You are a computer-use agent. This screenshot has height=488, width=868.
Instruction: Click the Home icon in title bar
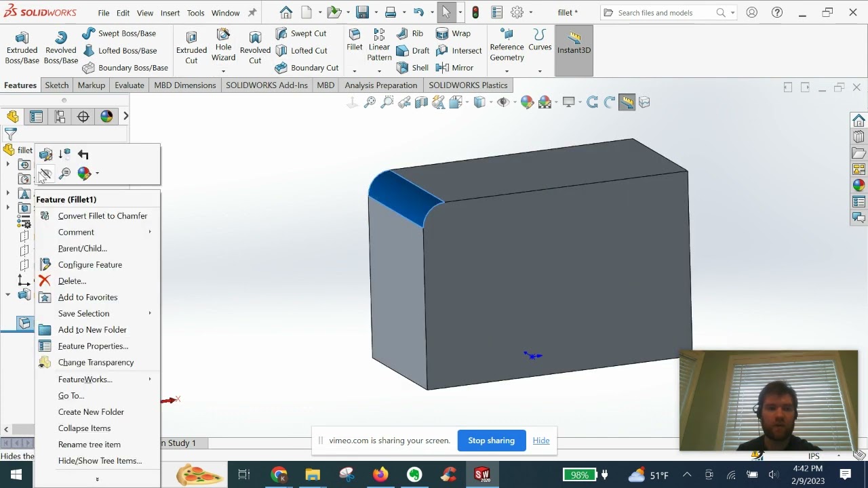tap(286, 12)
